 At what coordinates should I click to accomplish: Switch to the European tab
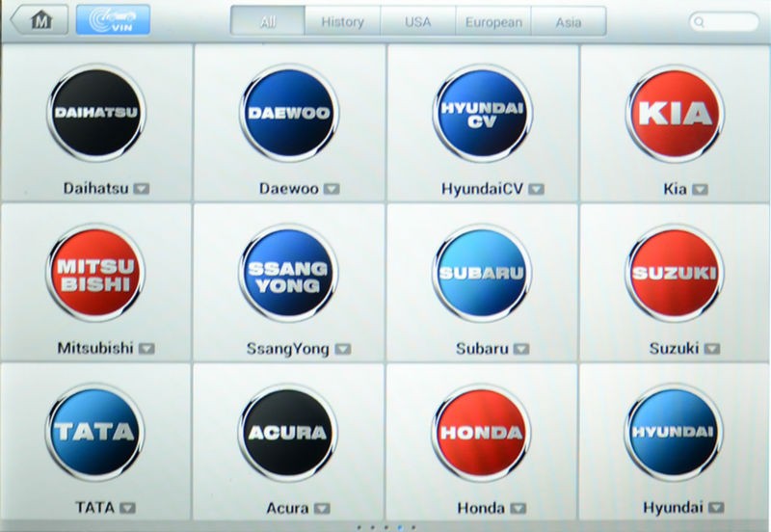point(493,21)
